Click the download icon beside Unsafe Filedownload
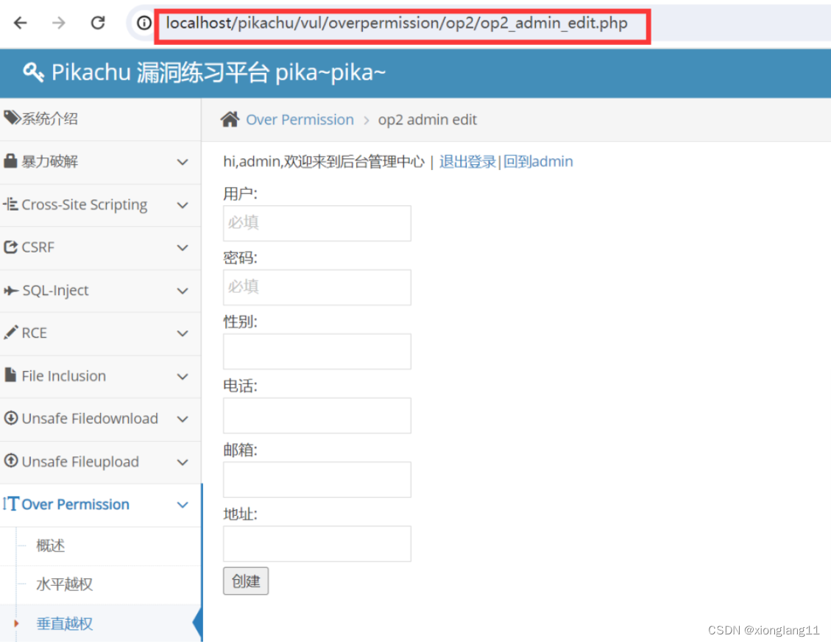The image size is (831, 644). coord(10,418)
